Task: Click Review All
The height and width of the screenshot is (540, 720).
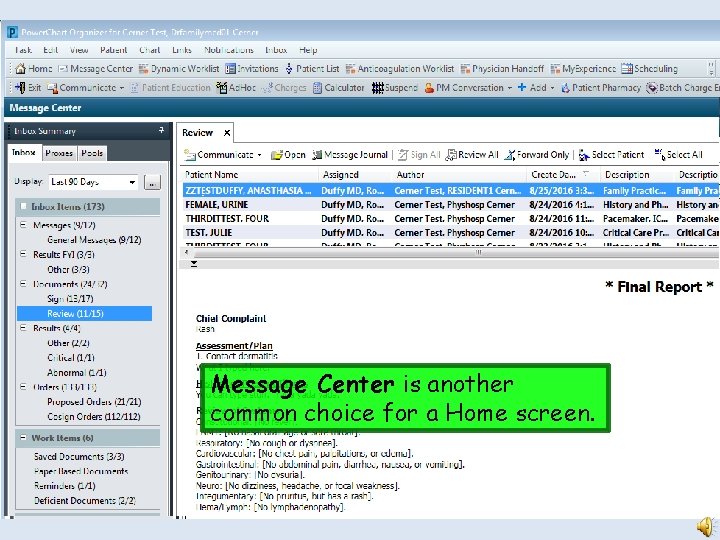Action: [472, 155]
